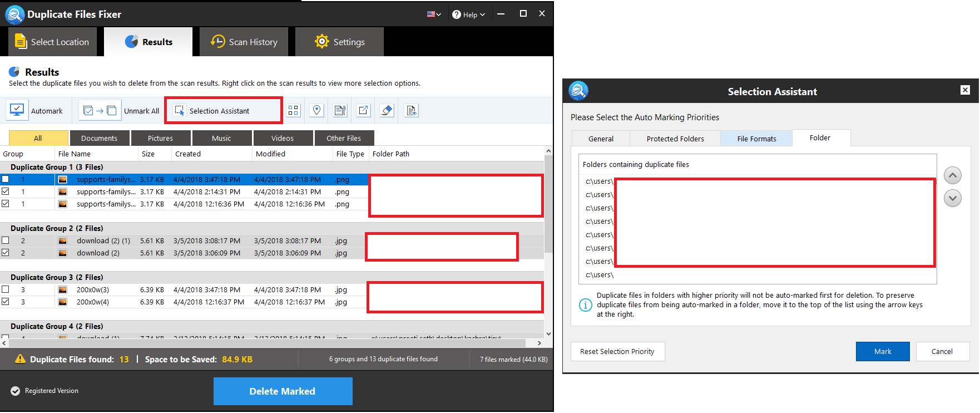Click the document preview eye icon
The image size is (980, 413).
point(412,110)
